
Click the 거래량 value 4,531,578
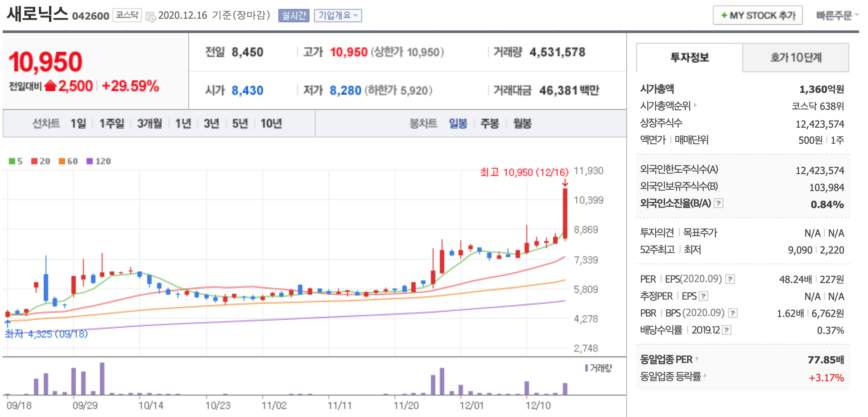(x=557, y=52)
